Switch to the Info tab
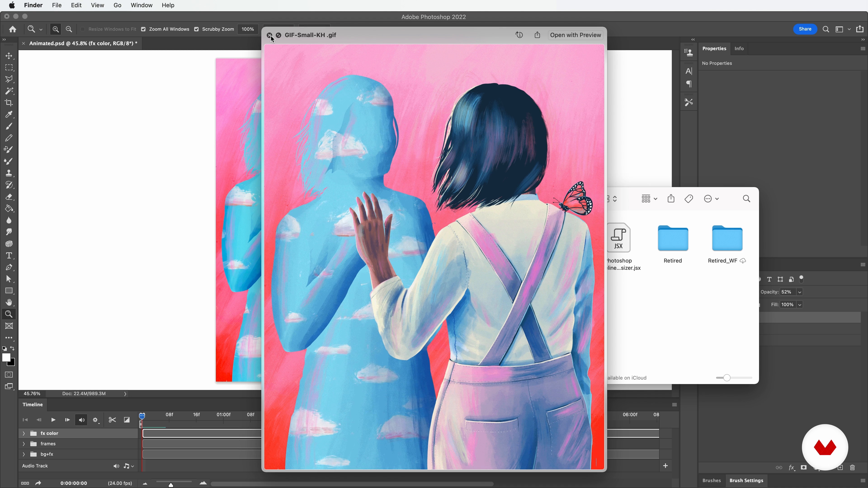This screenshot has height=488, width=868. [739, 49]
